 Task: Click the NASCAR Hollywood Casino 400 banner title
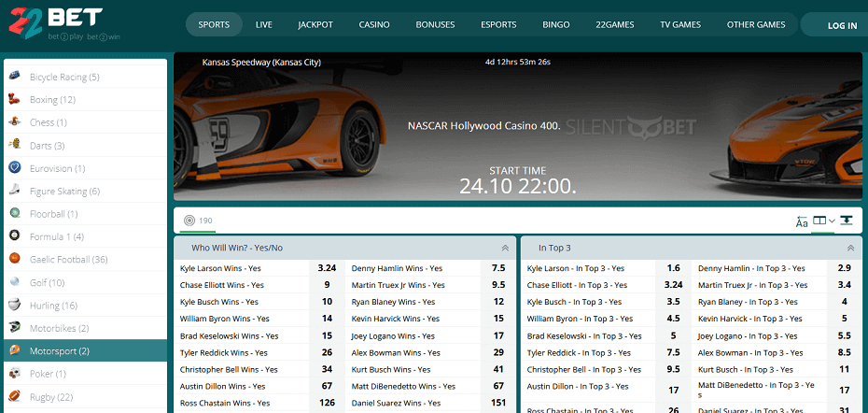coord(483,126)
